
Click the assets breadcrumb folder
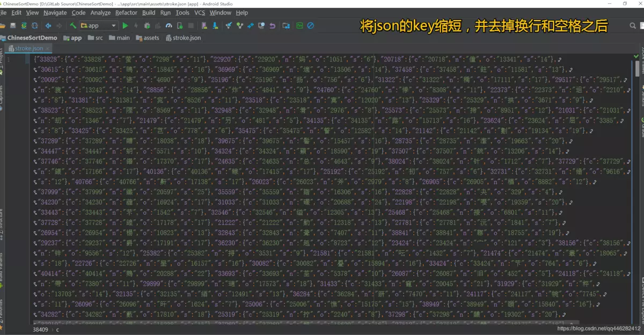[x=147, y=38]
